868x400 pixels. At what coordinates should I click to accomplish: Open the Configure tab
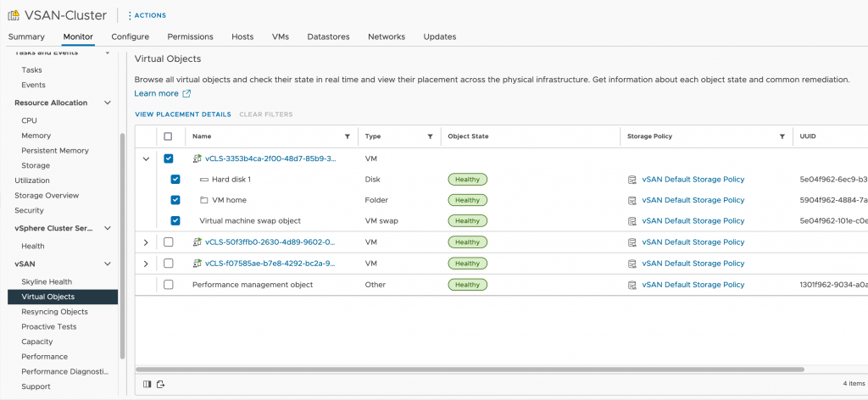[130, 36]
